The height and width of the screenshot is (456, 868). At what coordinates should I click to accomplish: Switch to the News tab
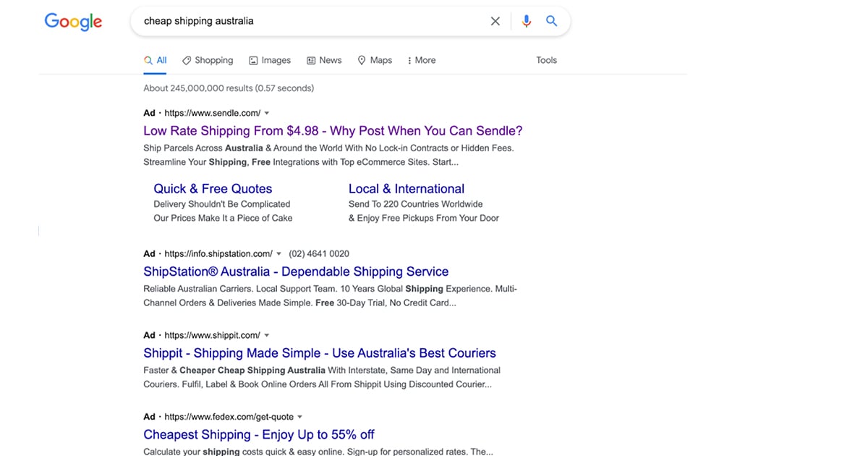(x=324, y=61)
